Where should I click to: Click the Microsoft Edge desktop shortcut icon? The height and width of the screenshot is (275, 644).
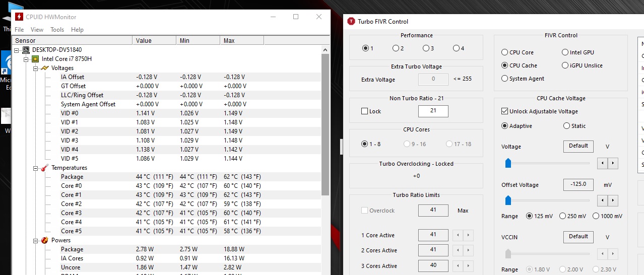pyautogui.click(x=7, y=63)
